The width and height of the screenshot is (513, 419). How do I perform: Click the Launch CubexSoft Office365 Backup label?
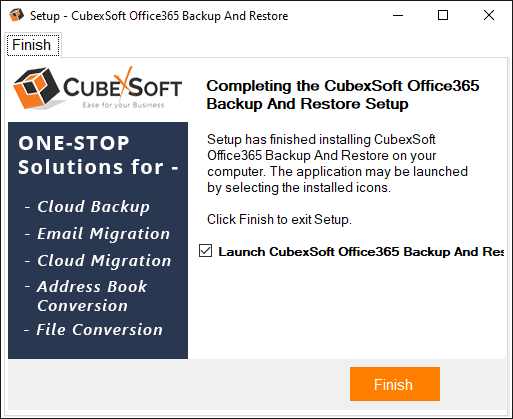click(361, 252)
